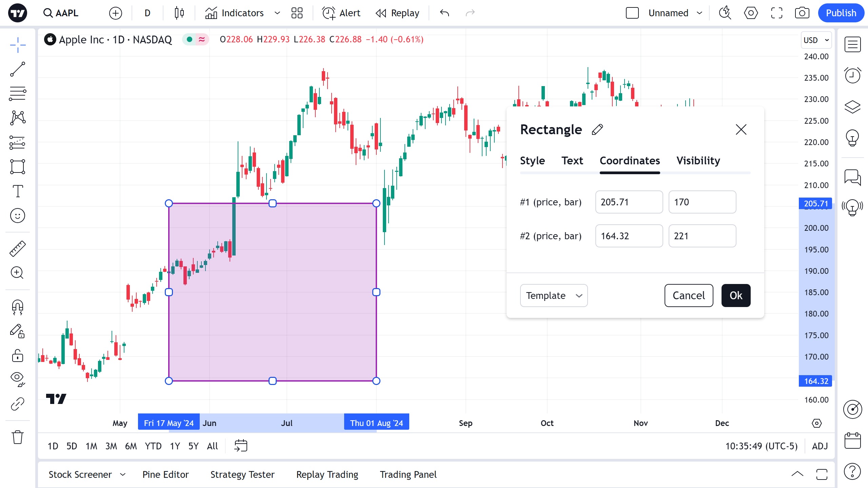Click the trash icon to remove drawings
This screenshot has height=488, width=868.
pyautogui.click(x=17, y=437)
